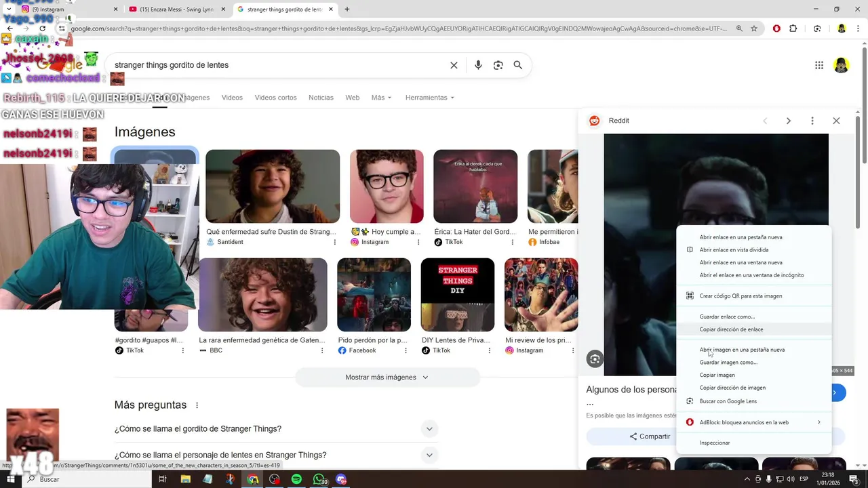Screen dimensions: 868x488
Task: Open the Google apps grid
Action: point(819,65)
